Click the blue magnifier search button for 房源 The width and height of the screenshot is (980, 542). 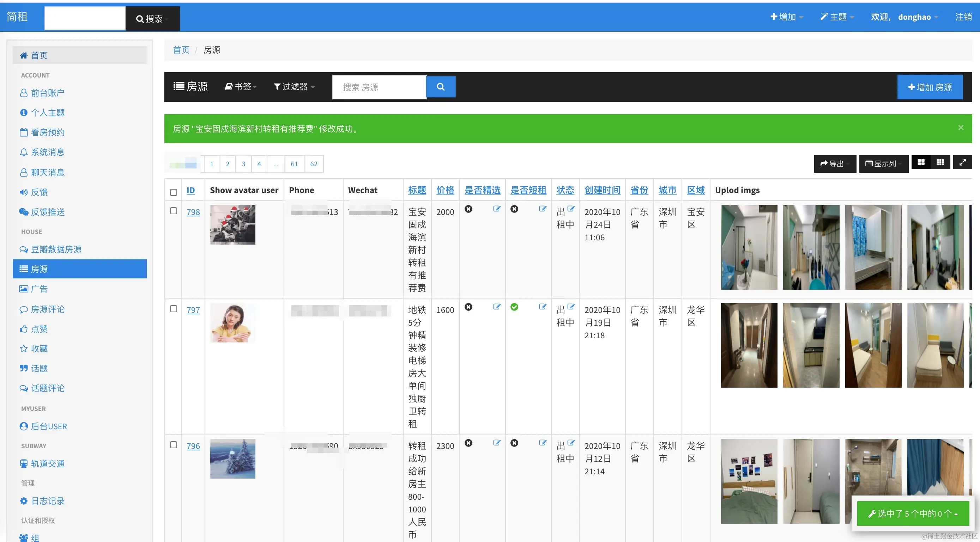[x=441, y=87]
